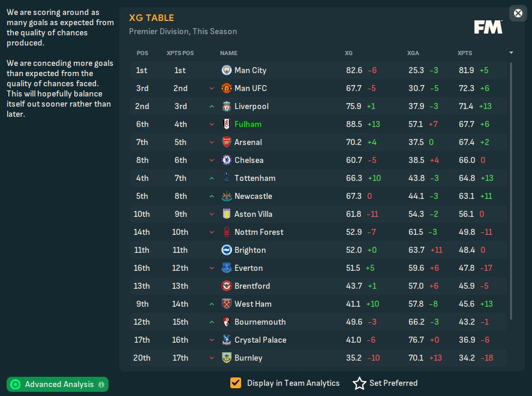532x396 pixels.
Task: Click the Liverpool club crest icon
Action: point(227,106)
